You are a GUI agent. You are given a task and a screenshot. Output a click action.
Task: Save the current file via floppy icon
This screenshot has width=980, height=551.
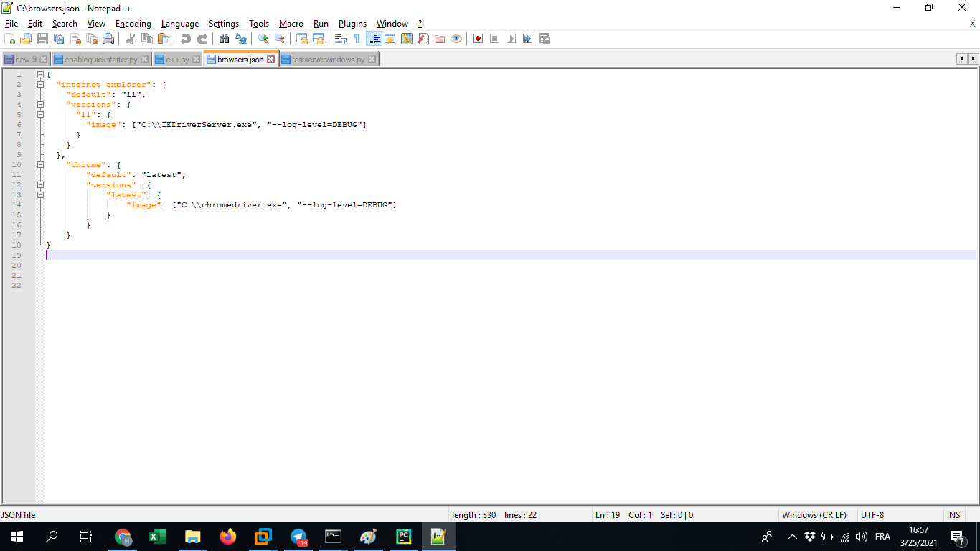[42, 39]
